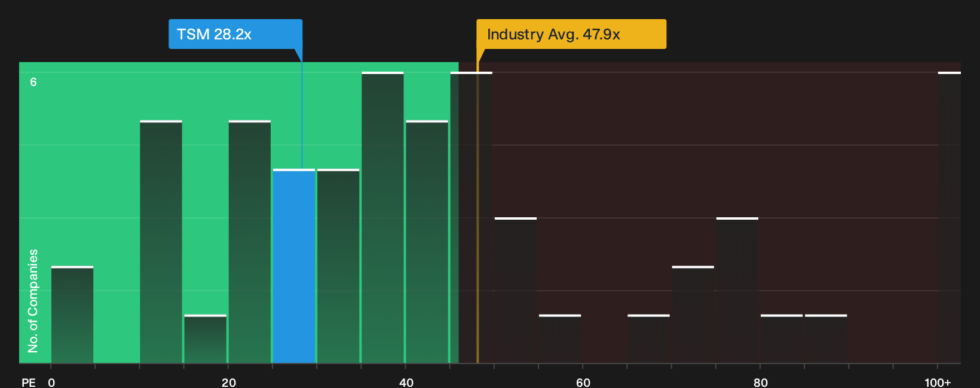The width and height of the screenshot is (980, 388).
Task: Click the y-axis value 6
Action: pos(33,82)
